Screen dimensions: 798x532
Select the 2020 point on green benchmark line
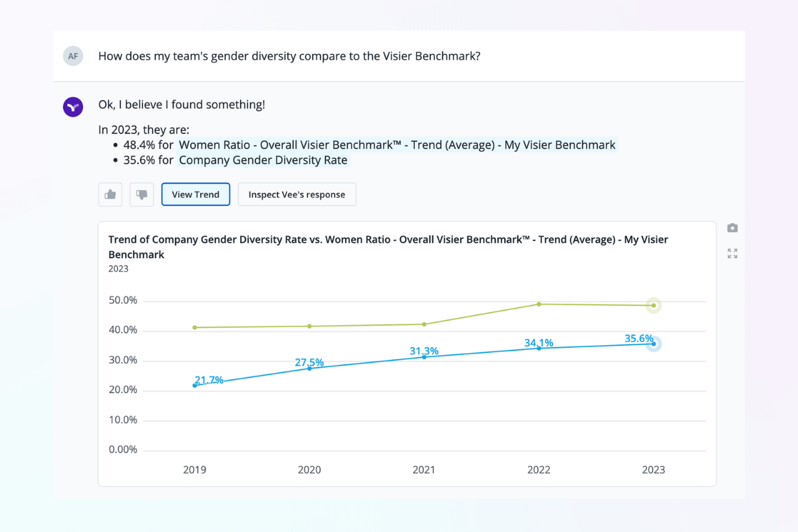pyautogui.click(x=309, y=326)
